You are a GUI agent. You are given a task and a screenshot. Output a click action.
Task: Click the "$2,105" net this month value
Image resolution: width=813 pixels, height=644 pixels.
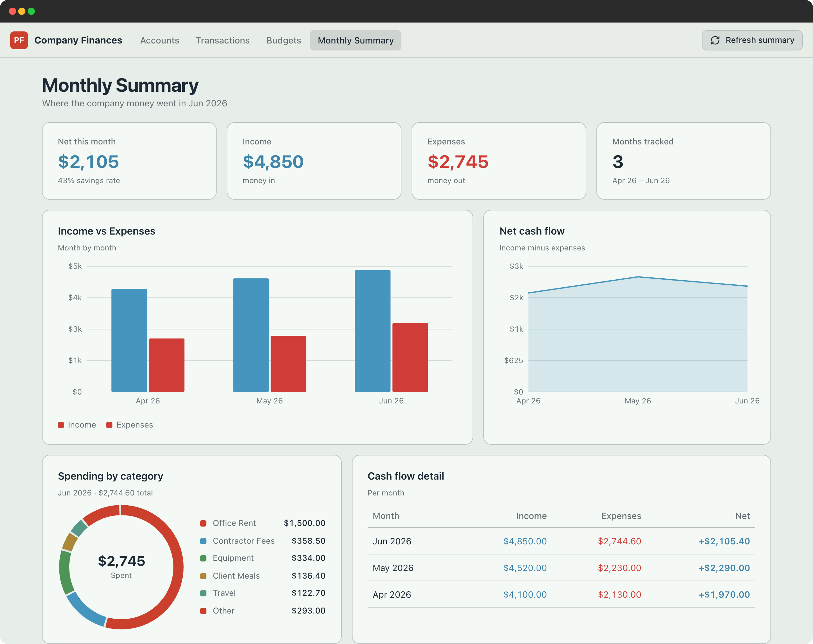coord(88,162)
